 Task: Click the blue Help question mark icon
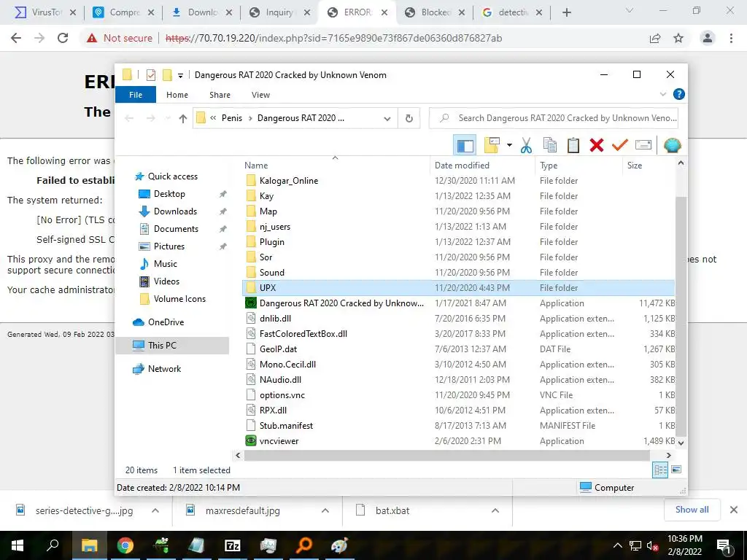point(679,94)
